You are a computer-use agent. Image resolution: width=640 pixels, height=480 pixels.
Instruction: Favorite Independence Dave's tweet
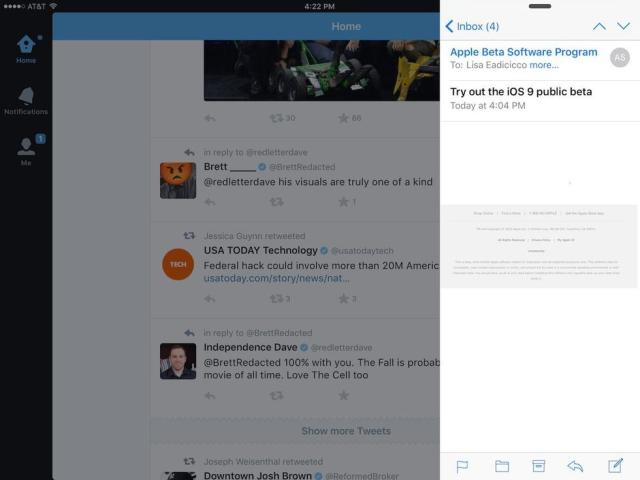click(x=344, y=396)
